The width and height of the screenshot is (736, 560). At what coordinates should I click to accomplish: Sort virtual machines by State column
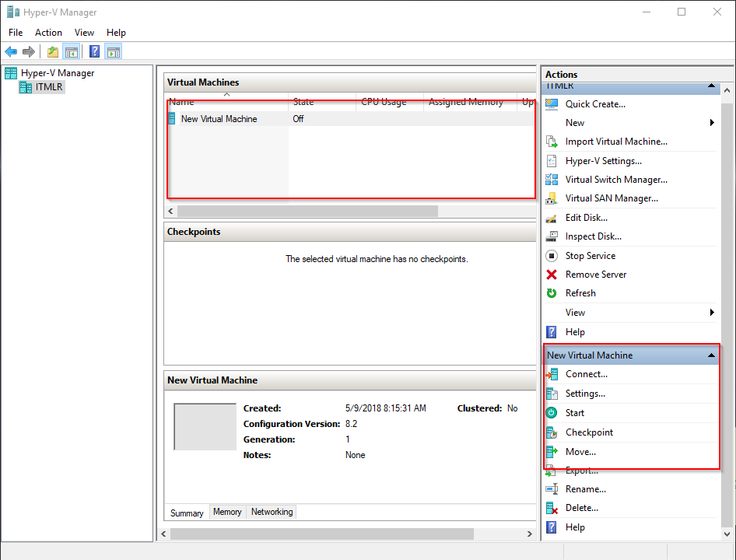point(322,101)
